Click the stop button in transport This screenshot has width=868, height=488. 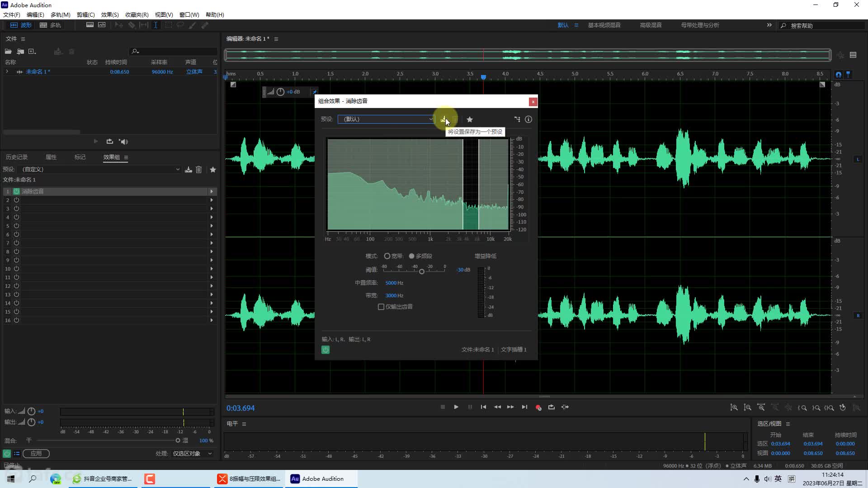pyautogui.click(x=443, y=407)
